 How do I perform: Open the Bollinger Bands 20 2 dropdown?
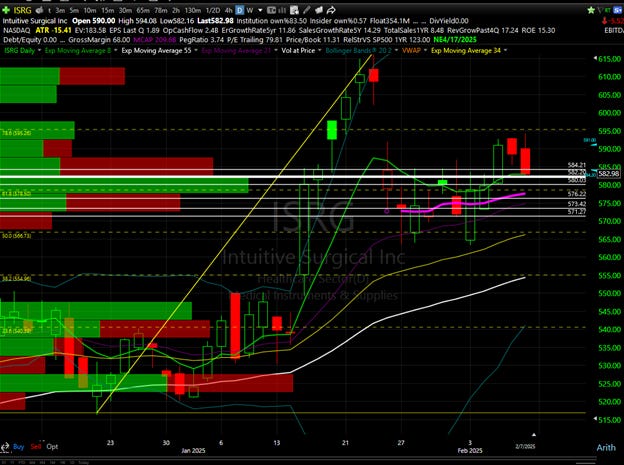click(x=397, y=51)
